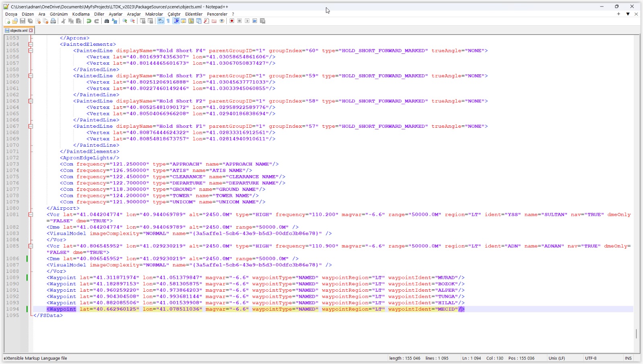Screen dimensions: 643x364
Task: Click the Undo arrow icon
Action: [89, 21]
